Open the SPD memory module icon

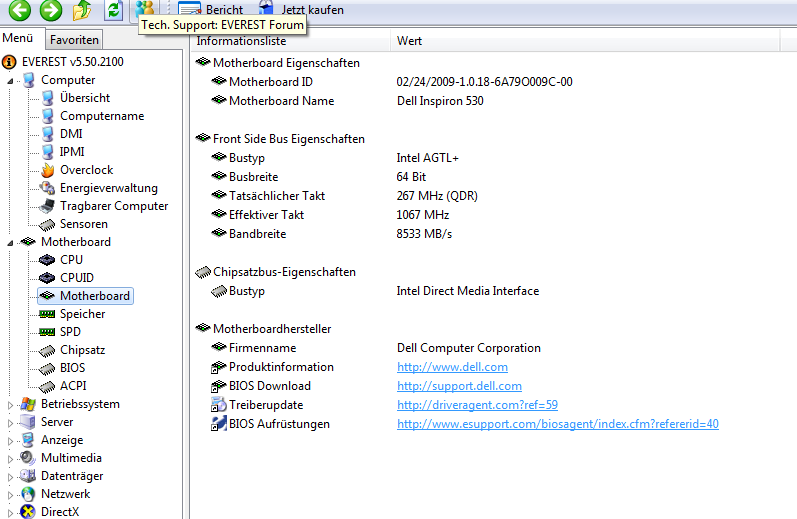47,332
